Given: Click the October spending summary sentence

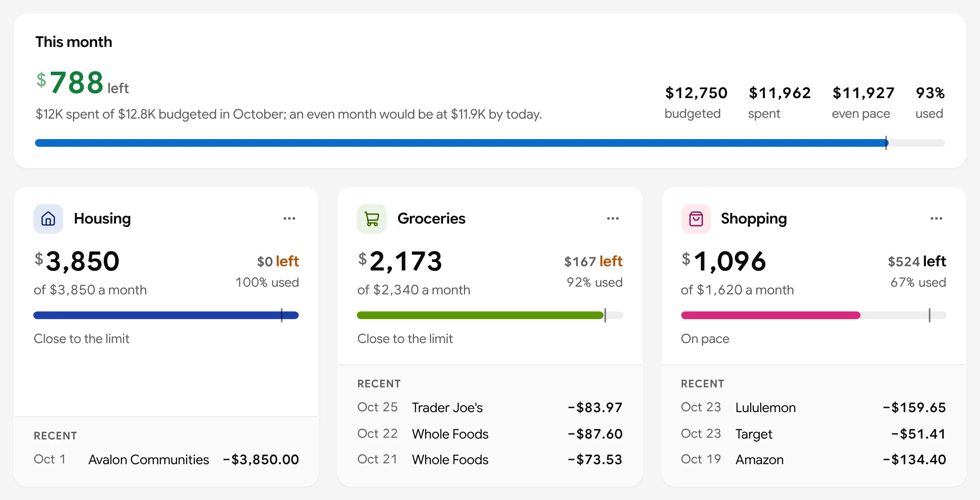Looking at the screenshot, I should (x=289, y=114).
